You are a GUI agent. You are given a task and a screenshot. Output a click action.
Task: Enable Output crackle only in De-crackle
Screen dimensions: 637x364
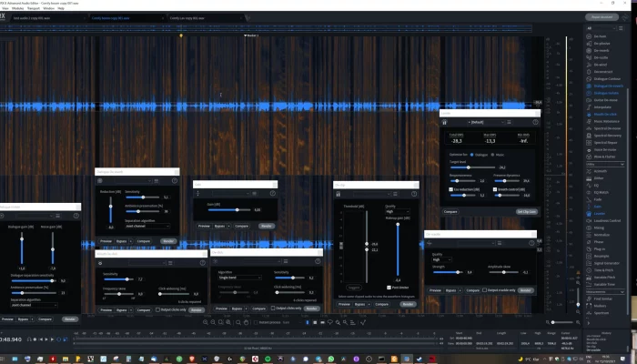[x=485, y=290]
